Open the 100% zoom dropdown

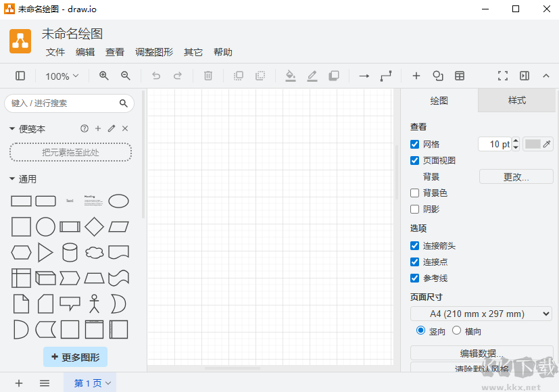pos(62,76)
